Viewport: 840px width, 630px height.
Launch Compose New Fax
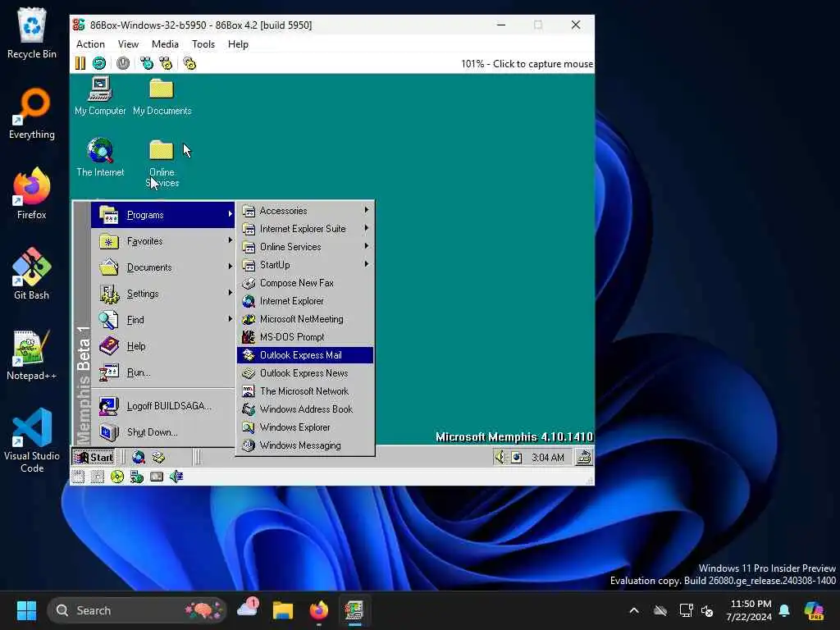pyautogui.click(x=305, y=283)
